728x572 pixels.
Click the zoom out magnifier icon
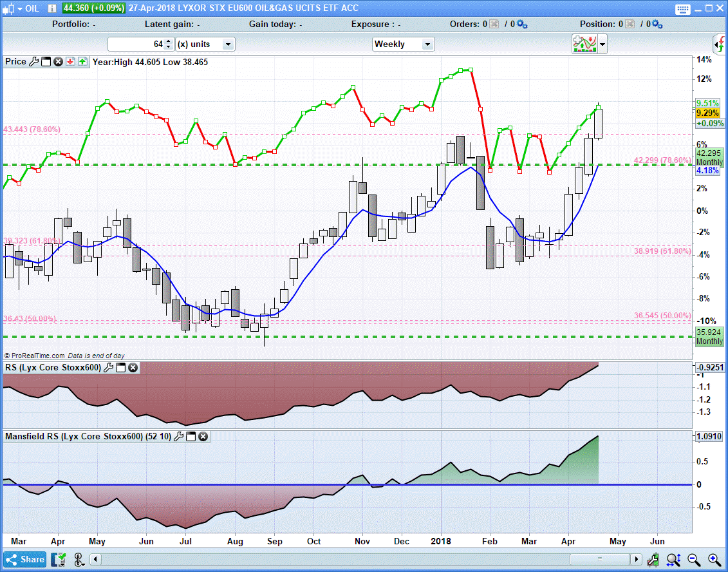694,560
